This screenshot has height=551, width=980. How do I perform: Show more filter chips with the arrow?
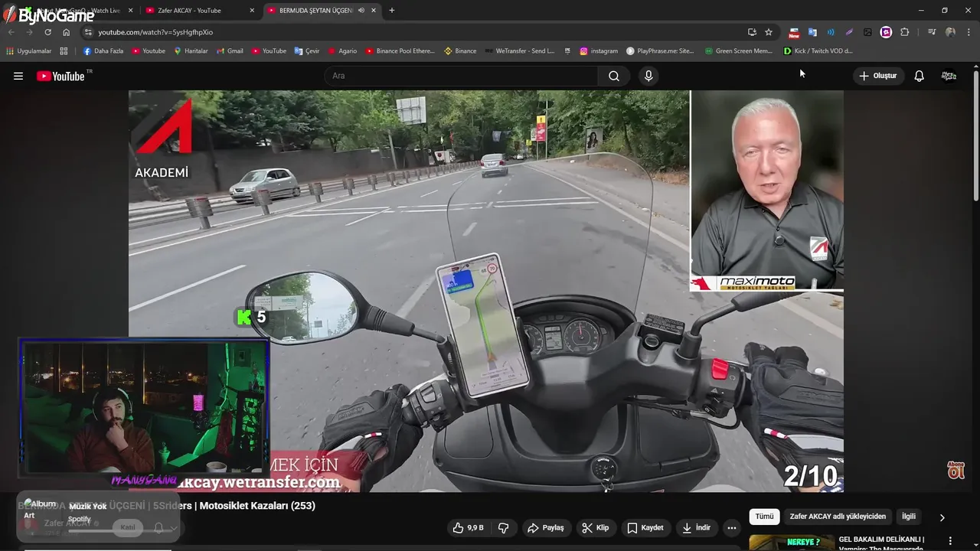pyautogui.click(x=942, y=517)
